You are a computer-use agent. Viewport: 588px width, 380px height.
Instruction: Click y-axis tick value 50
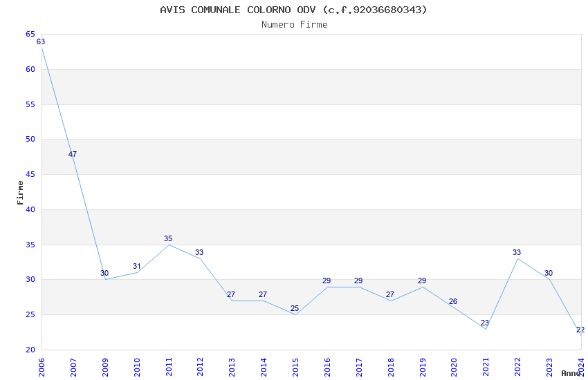point(30,139)
